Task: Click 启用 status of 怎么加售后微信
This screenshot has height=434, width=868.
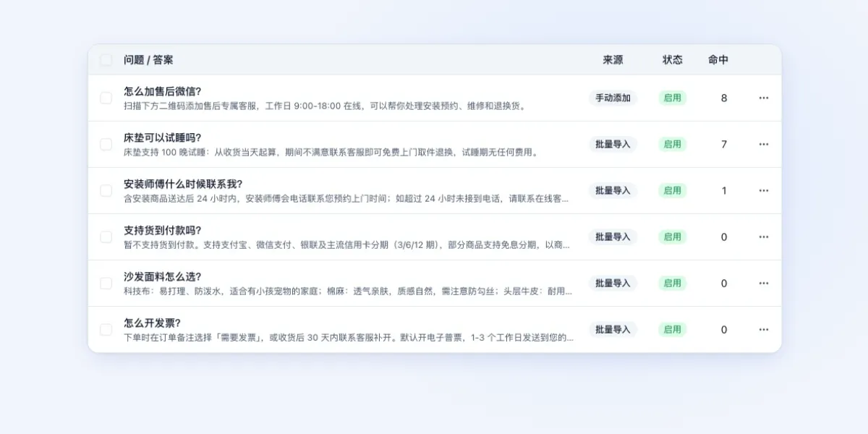Action: click(673, 98)
